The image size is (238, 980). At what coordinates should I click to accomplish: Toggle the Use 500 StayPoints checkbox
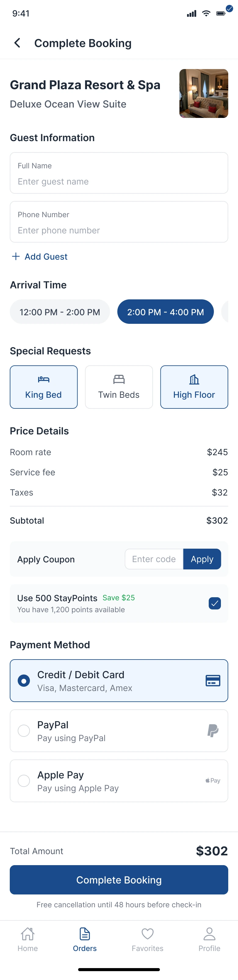215,603
